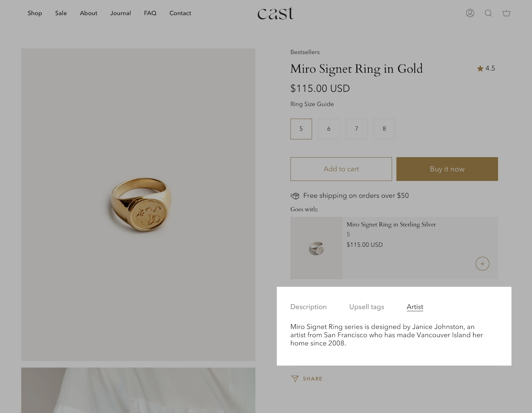Switch to the Upsell tags tab
Viewport: 532px width, 413px height.
[366, 307]
